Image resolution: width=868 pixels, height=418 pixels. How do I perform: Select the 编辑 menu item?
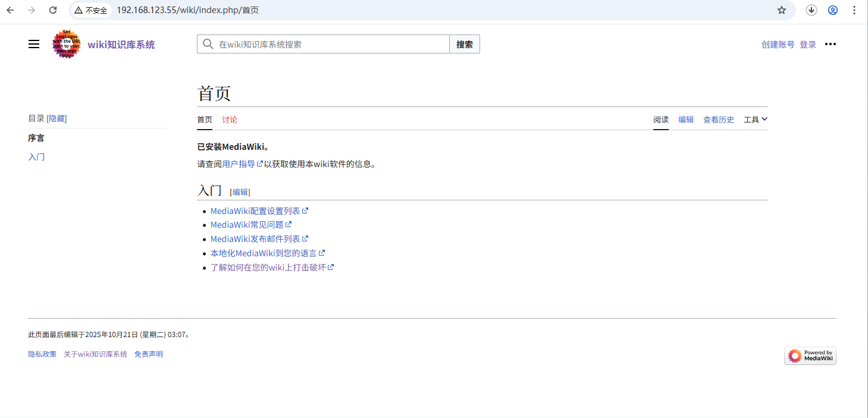(x=685, y=119)
